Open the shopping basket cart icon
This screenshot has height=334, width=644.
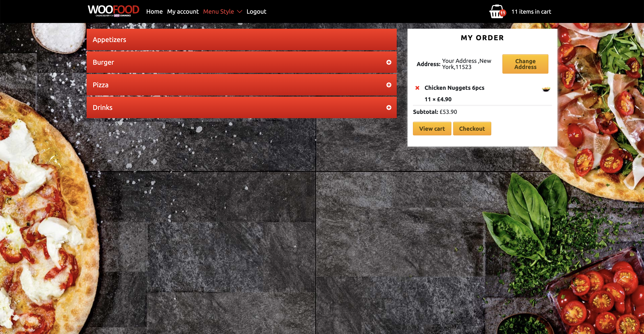497,11
